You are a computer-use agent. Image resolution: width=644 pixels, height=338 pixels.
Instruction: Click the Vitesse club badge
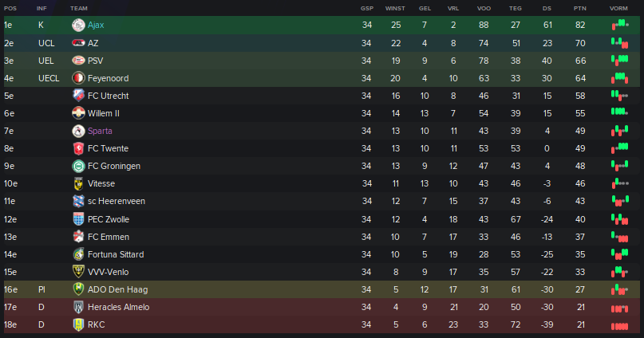click(x=78, y=183)
